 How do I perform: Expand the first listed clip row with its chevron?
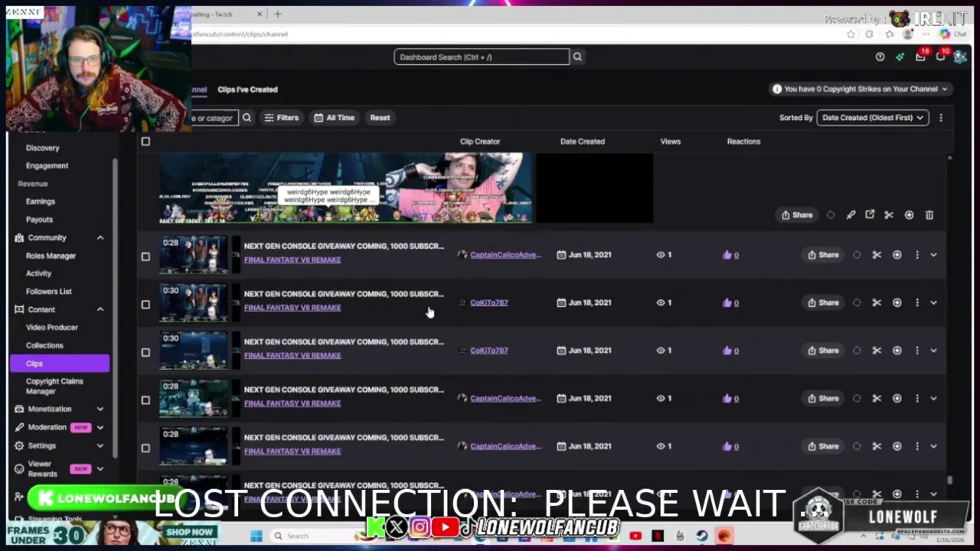933,255
